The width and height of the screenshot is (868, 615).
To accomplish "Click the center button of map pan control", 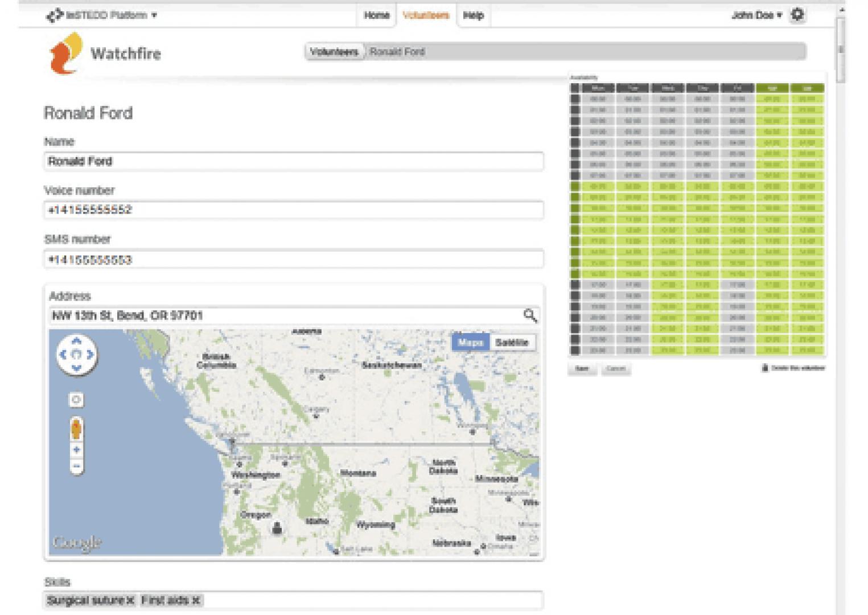I will pyautogui.click(x=76, y=355).
